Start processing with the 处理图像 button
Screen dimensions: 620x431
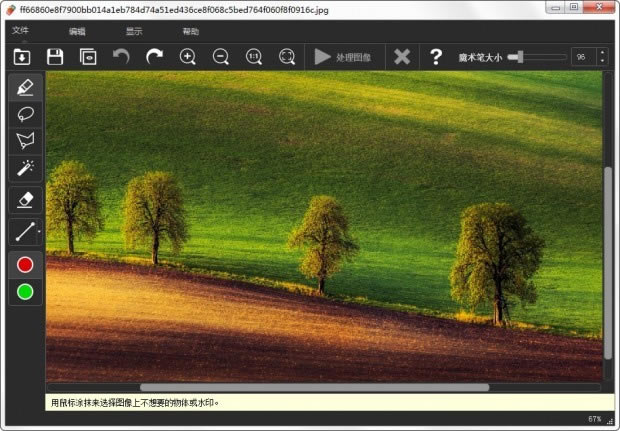tap(343, 57)
